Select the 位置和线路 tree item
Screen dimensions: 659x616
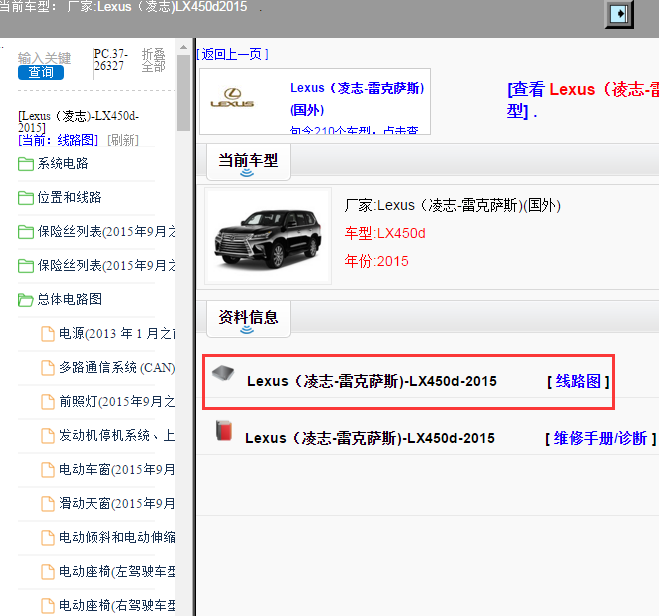pyautogui.click(x=69, y=197)
